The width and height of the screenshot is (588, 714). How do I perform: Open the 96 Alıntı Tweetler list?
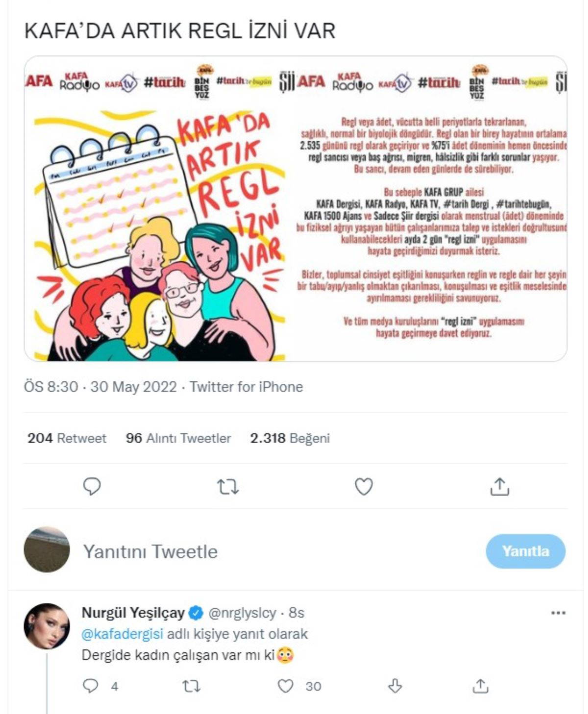click(178, 438)
